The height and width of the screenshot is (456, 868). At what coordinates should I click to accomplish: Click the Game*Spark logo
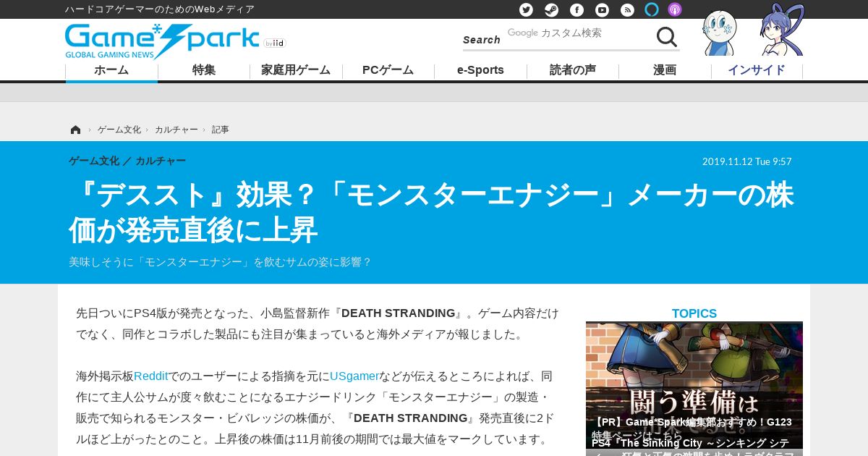[x=162, y=41]
